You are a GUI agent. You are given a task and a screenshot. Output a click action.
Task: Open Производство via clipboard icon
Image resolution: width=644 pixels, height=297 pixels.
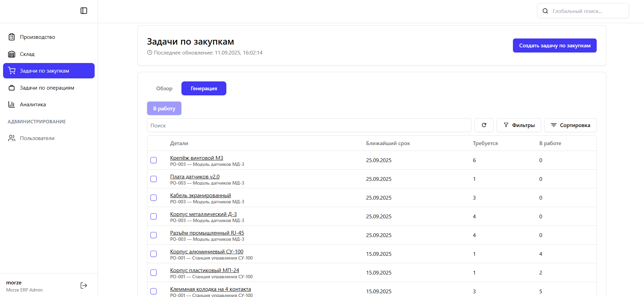(12, 37)
